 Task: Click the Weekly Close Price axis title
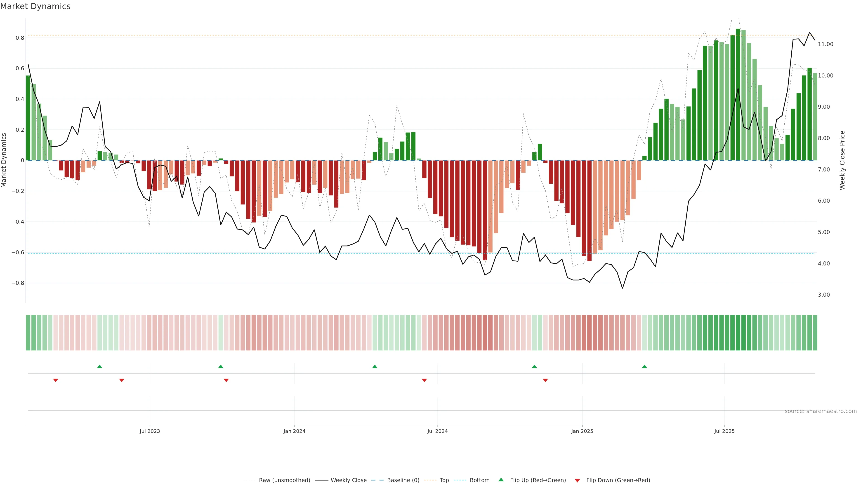coord(842,160)
